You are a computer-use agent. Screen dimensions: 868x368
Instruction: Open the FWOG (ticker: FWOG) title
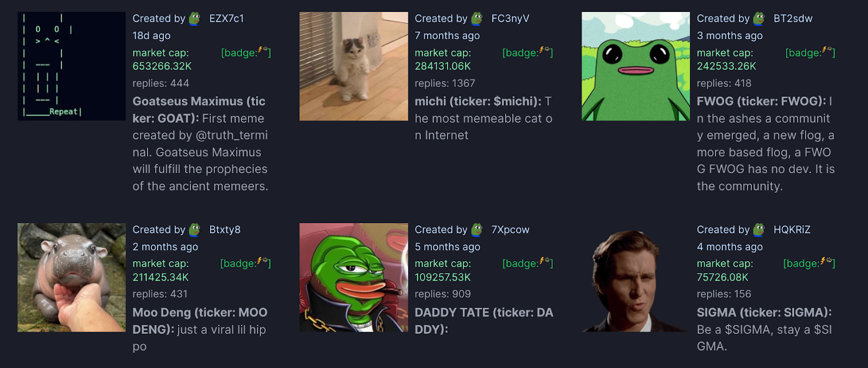click(761, 101)
